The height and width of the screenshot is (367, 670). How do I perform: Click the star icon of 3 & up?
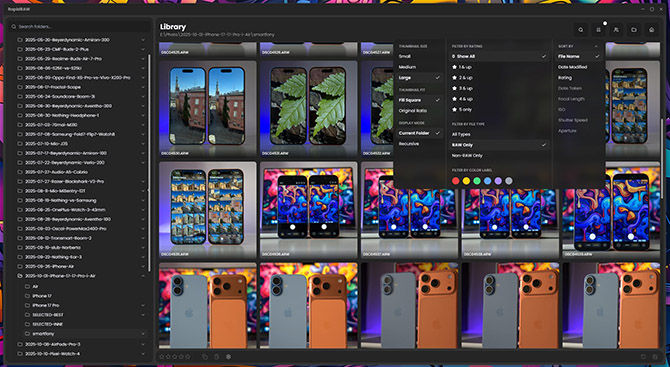click(455, 88)
